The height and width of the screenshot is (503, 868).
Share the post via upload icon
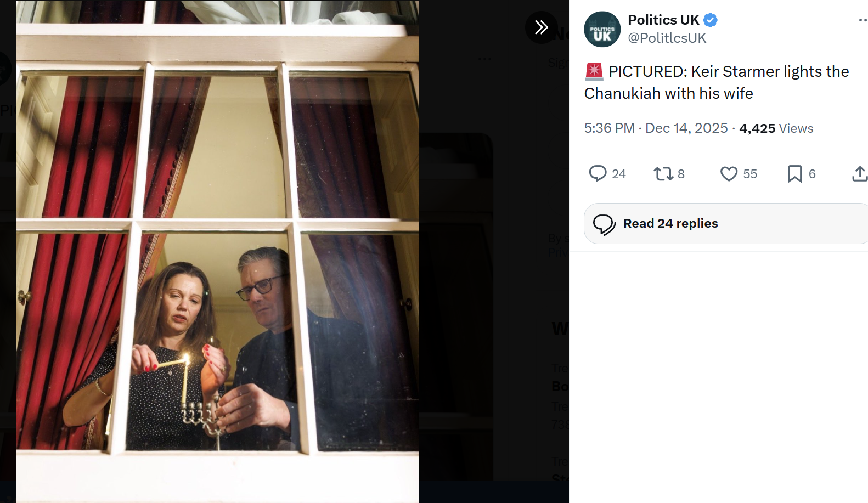[860, 174]
